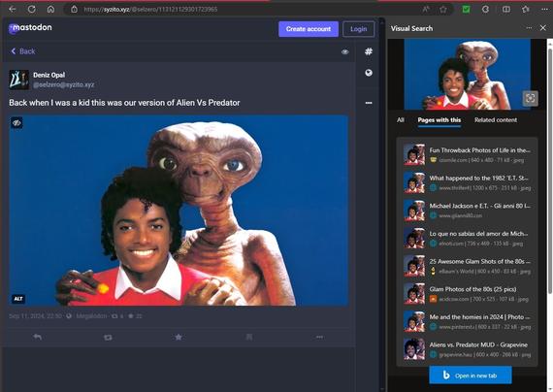Activate the read aloud icon in address bar
The image size is (553, 392).
click(x=426, y=10)
